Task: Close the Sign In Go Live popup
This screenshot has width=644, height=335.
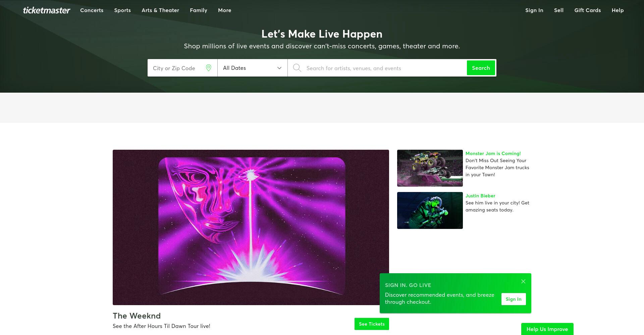Action: coord(523,281)
